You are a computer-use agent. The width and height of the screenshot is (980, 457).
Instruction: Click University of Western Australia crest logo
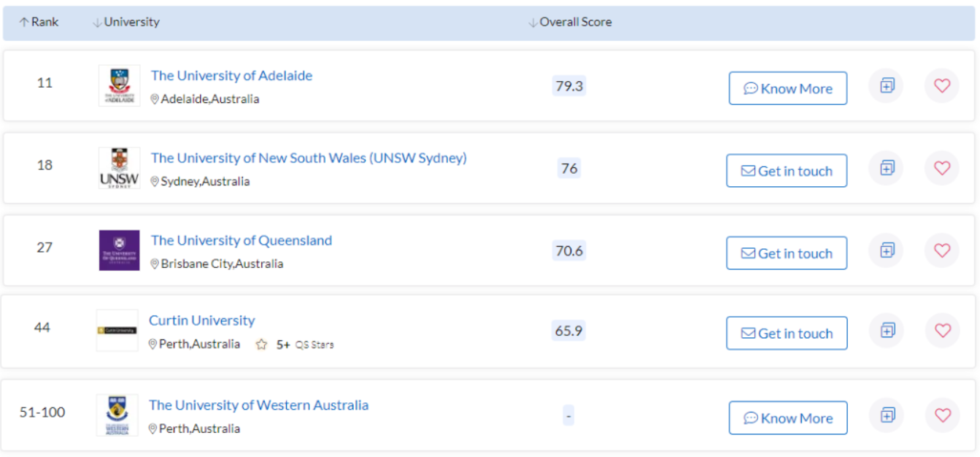[117, 415]
